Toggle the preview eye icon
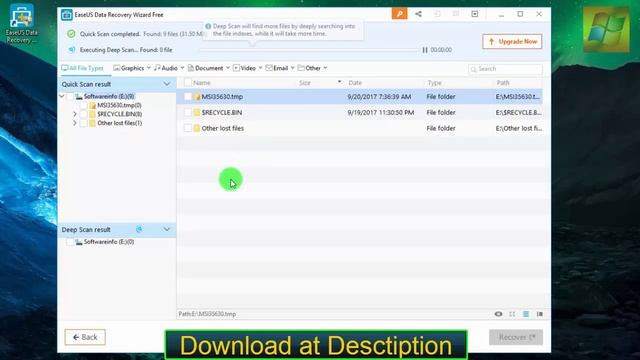The width and height of the screenshot is (640, 360). pyautogui.click(x=498, y=314)
